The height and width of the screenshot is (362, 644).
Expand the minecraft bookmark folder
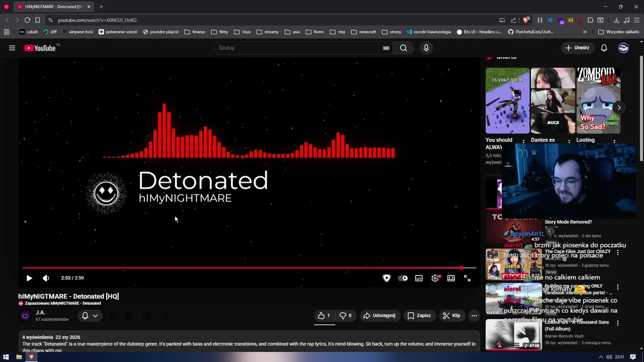coord(363,32)
